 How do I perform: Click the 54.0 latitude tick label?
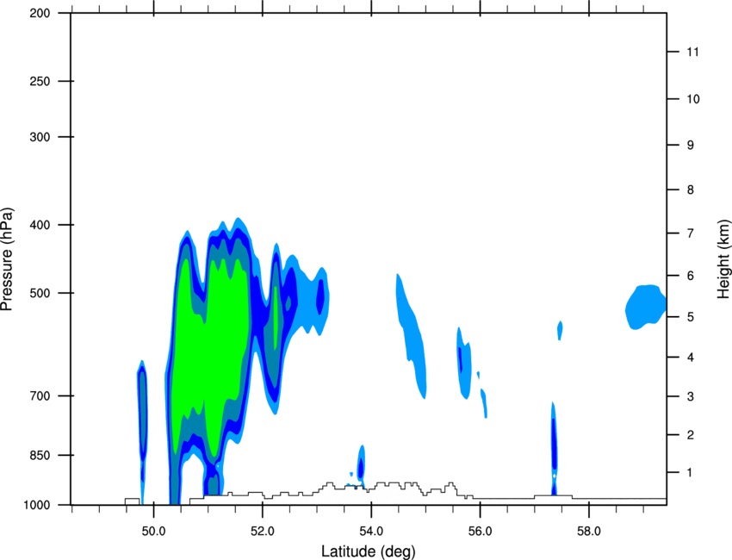point(371,532)
